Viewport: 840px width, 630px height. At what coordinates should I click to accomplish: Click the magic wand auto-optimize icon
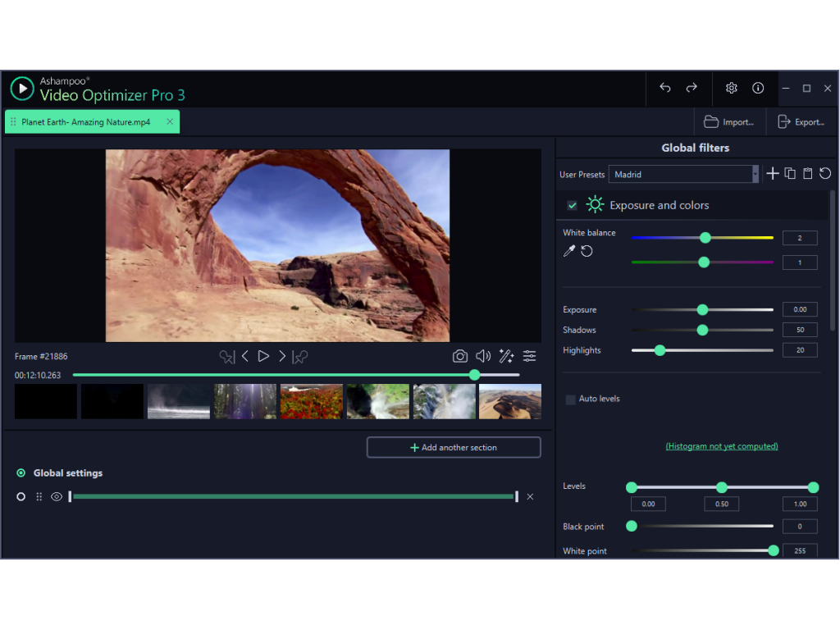pos(506,356)
